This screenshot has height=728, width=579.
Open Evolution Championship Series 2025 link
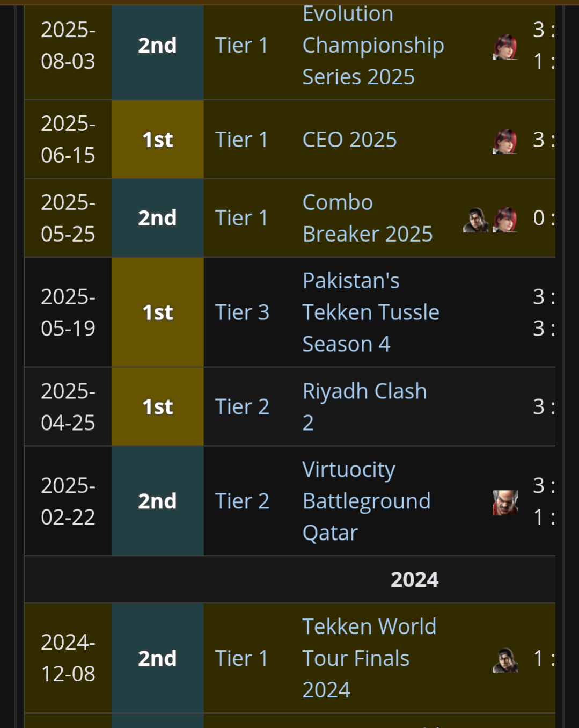373,46
